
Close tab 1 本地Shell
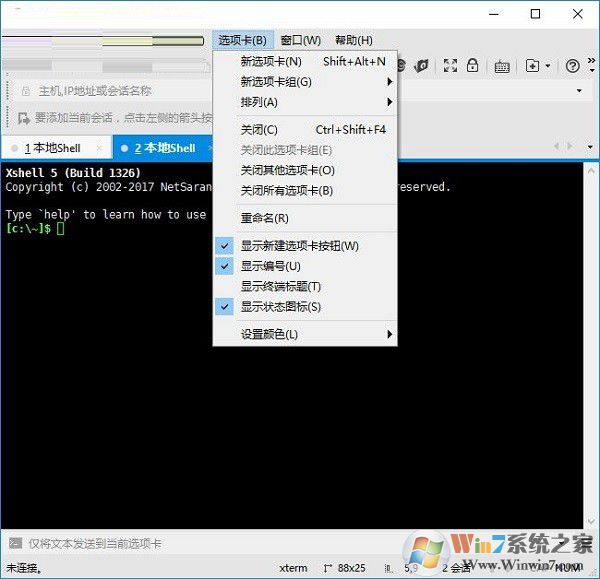click(x=99, y=148)
